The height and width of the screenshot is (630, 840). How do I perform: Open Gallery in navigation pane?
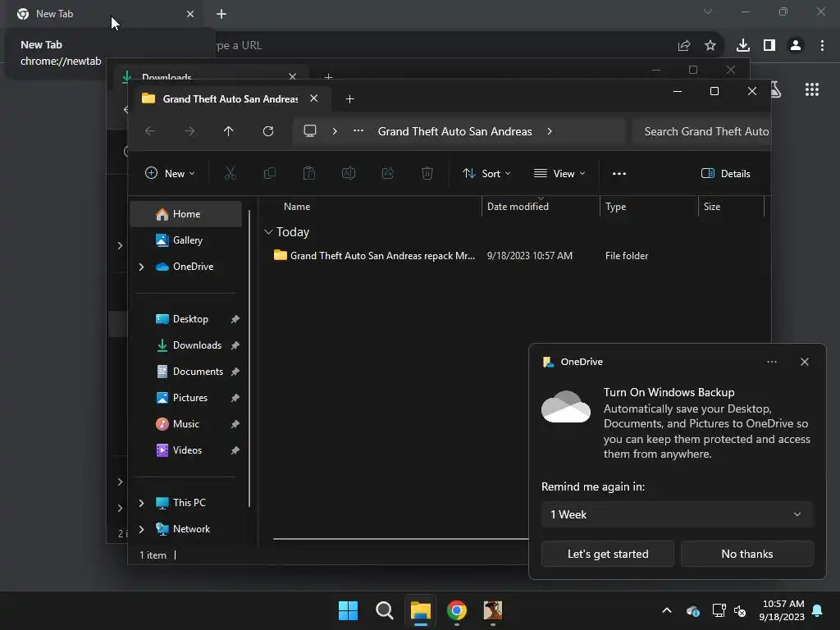[x=186, y=240]
